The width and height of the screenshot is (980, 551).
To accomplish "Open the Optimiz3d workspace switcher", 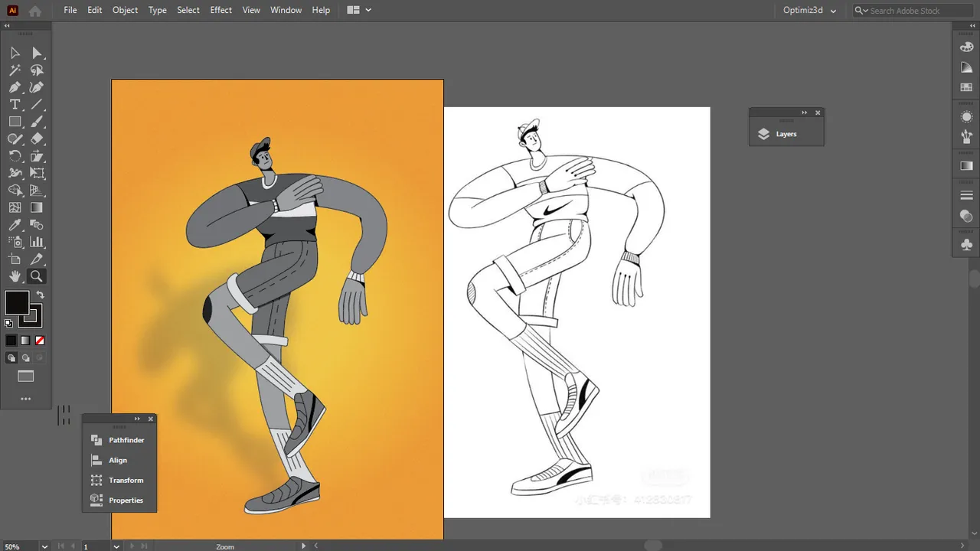I will pos(811,11).
